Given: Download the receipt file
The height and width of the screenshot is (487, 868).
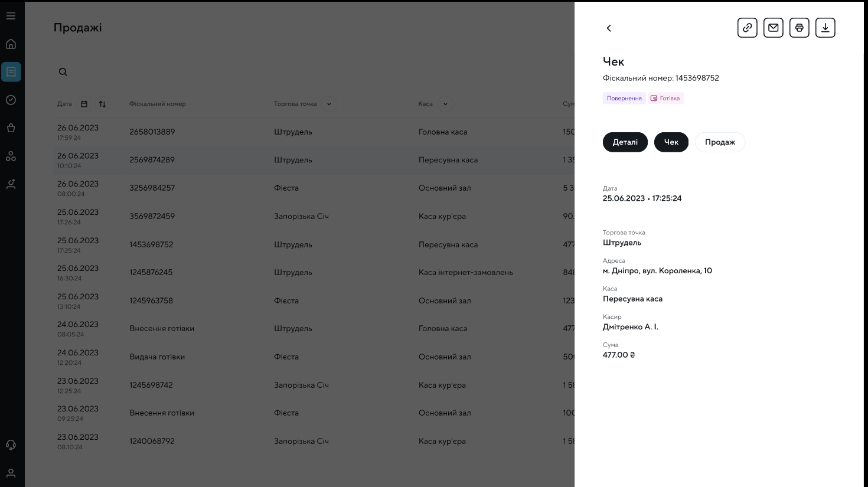Looking at the screenshot, I should tap(825, 28).
